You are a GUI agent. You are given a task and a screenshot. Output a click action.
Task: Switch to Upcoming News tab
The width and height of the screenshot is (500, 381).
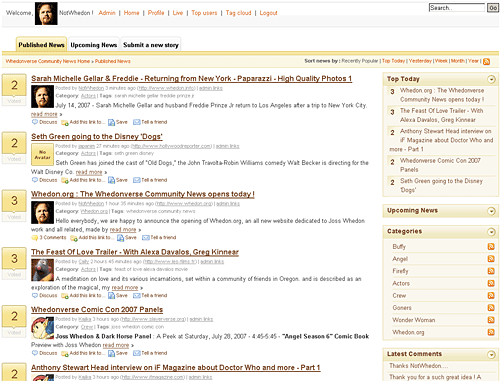(94, 45)
